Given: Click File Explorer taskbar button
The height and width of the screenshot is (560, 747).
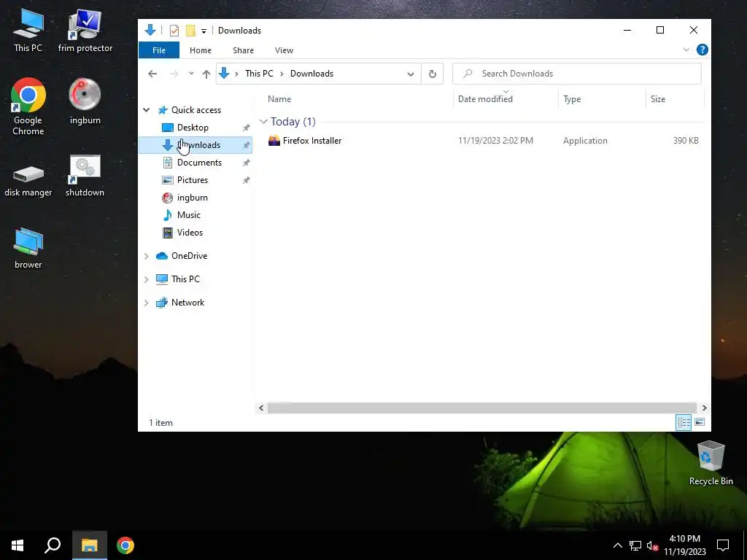Looking at the screenshot, I should [x=90, y=545].
